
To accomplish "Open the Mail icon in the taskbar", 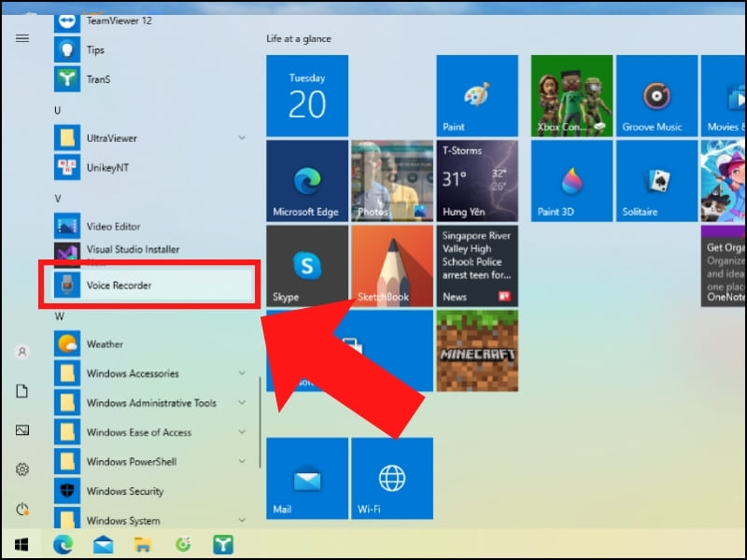I will (x=103, y=544).
